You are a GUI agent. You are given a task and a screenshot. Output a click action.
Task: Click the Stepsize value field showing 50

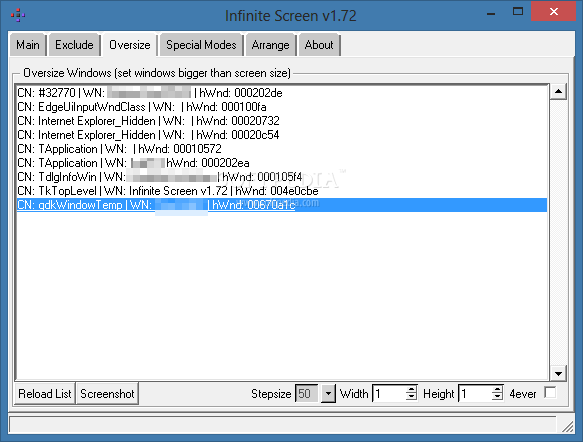(307, 393)
